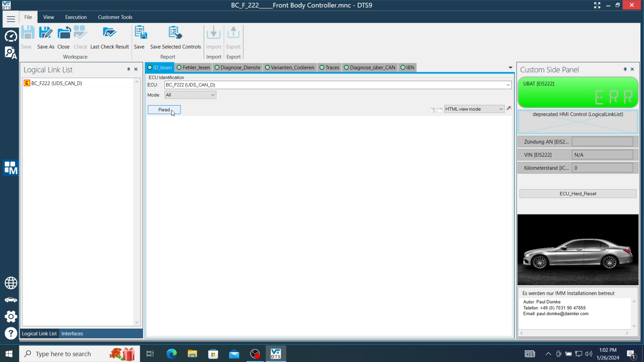Viewport: 644px width, 362px height.
Task: Open the globe icon in left sidebar
Action: point(11,283)
